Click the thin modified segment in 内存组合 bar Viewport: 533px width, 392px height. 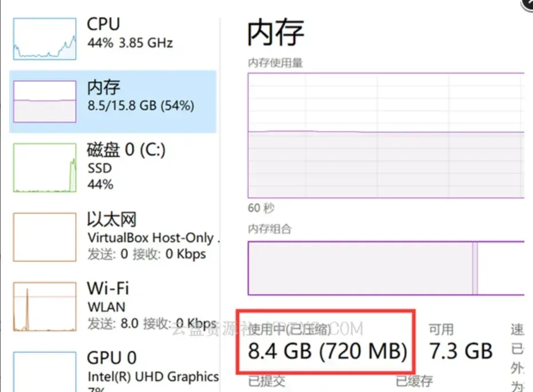pyautogui.click(x=475, y=268)
